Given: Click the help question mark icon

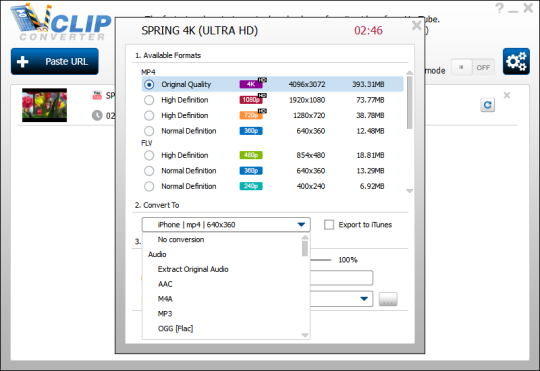Looking at the screenshot, I should (499, 8).
